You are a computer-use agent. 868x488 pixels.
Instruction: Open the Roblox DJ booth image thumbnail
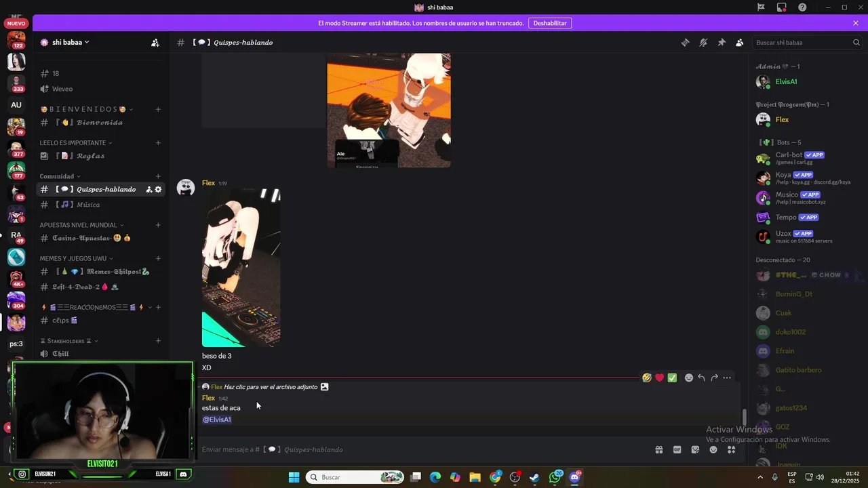pyautogui.click(x=241, y=268)
